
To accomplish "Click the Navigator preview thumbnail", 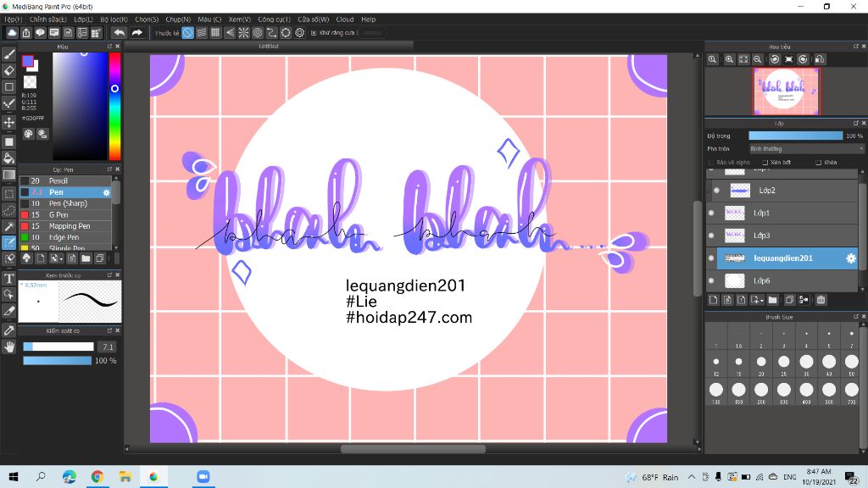I will 786,91.
